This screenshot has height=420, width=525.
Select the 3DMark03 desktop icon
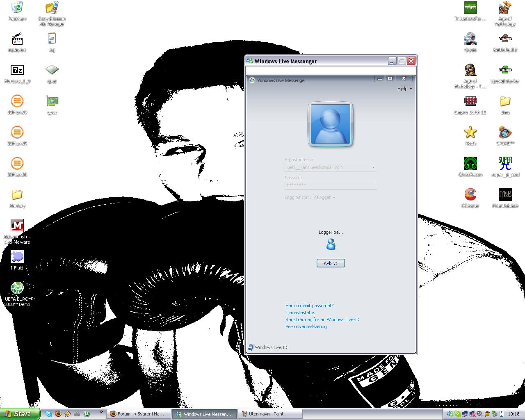point(17,105)
